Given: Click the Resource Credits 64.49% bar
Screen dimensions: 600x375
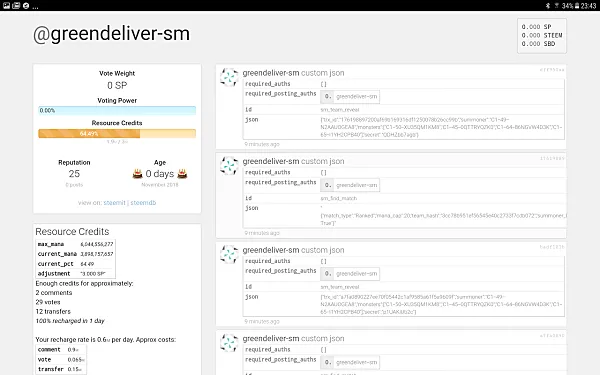Looking at the screenshot, I should coord(117,134).
